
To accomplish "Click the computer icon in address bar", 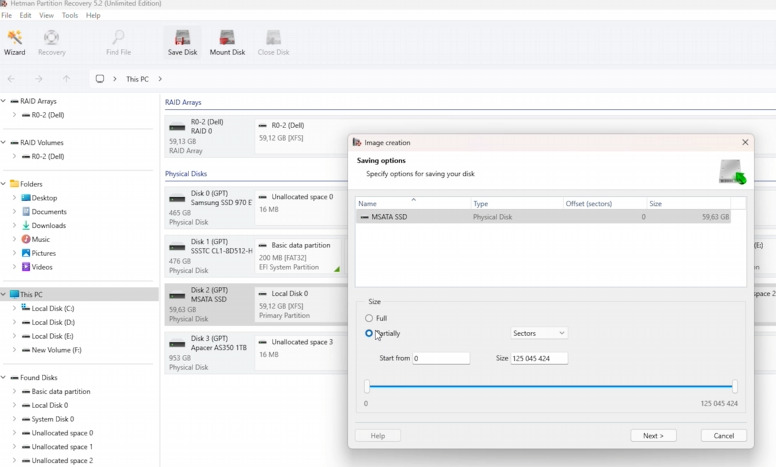I will tap(100, 79).
